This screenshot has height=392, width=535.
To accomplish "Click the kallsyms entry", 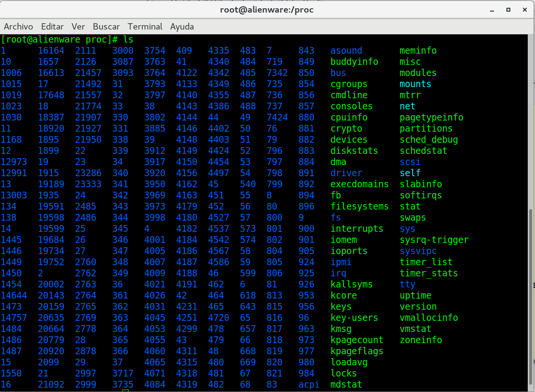I will point(352,285).
